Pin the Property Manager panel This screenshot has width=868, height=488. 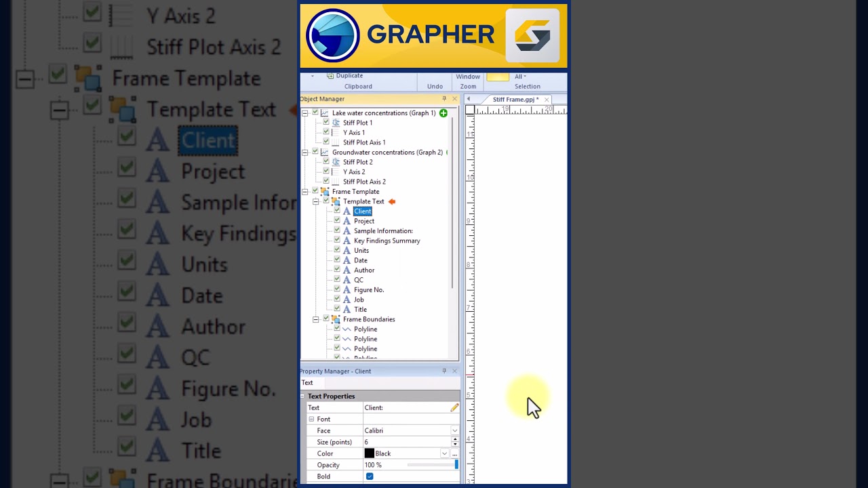(x=444, y=371)
